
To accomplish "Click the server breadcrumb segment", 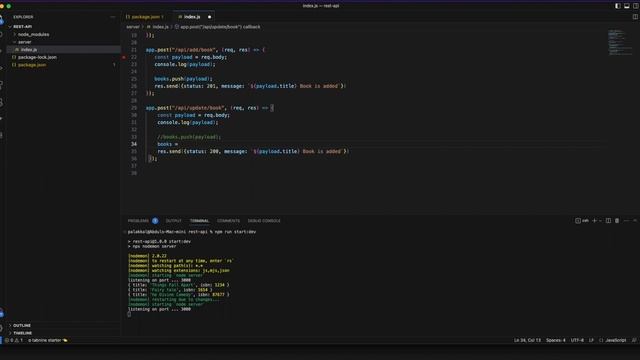I will [x=133, y=27].
